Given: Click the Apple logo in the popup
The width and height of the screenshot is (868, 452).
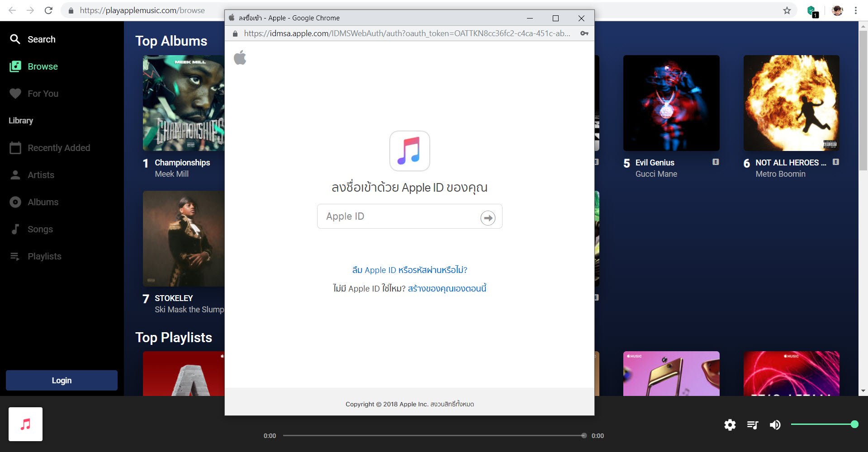Looking at the screenshot, I should pyautogui.click(x=240, y=57).
